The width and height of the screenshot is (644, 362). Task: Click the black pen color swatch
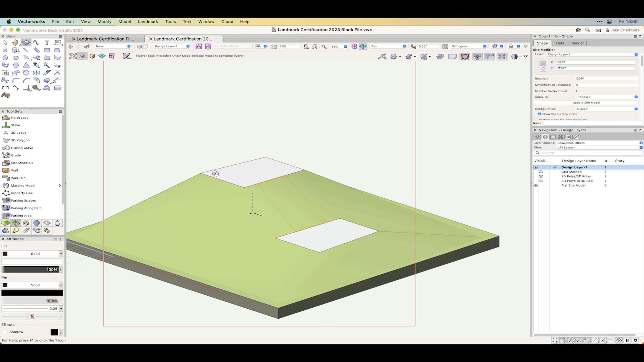(32, 293)
